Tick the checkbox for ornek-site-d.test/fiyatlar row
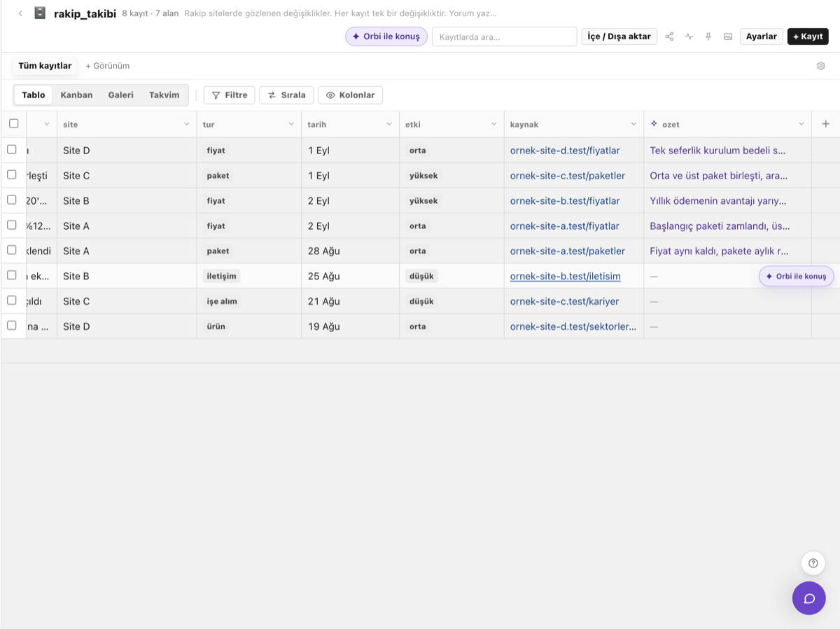Viewport: 840px width, 629px height. tap(12, 150)
